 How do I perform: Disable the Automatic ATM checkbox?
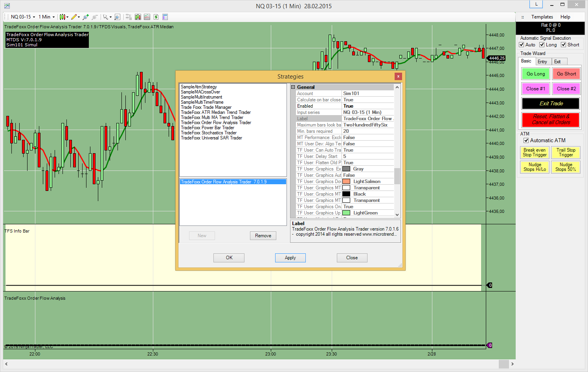click(x=526, y=140)
